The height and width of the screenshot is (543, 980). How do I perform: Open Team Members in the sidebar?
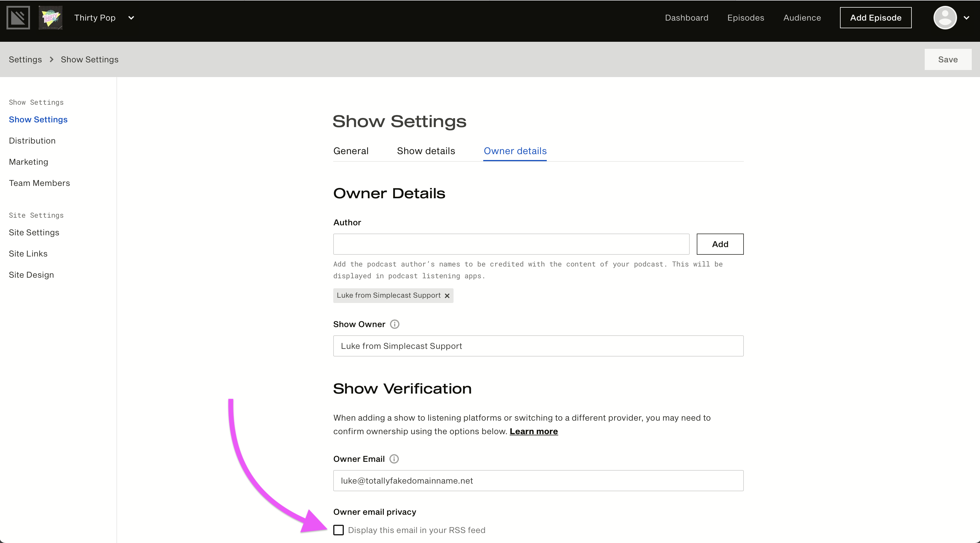40,183
